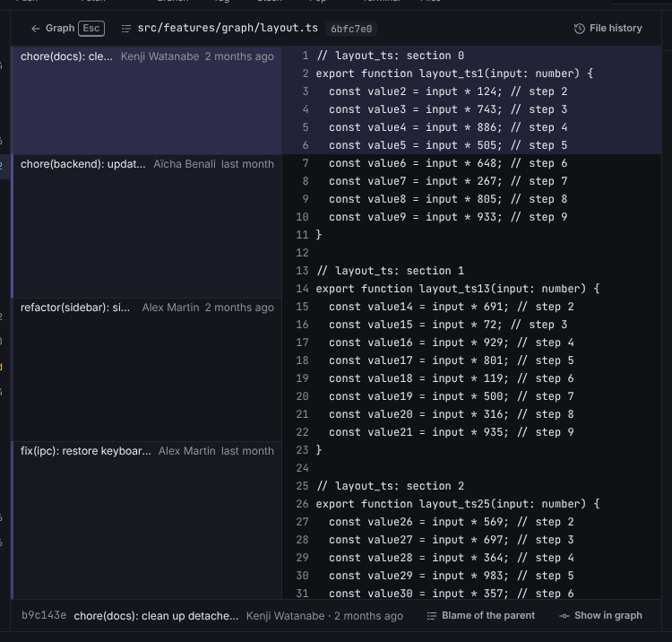Click Show in graph
672x642 pixels.
click(x=601, y=616)
